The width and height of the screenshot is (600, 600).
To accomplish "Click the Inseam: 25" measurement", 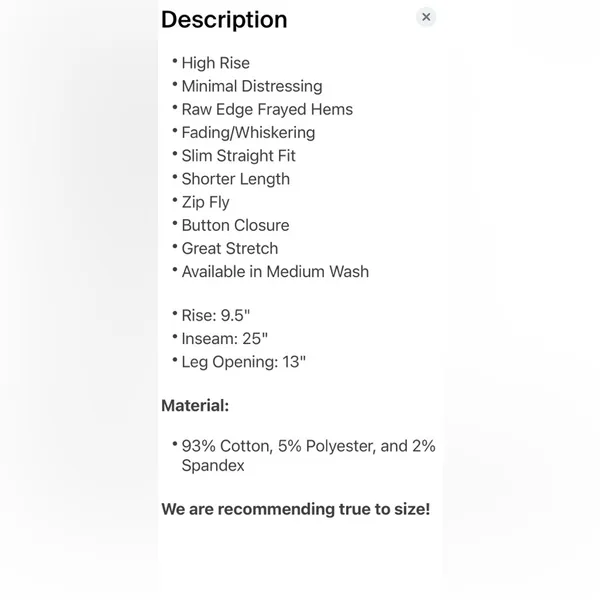I will [x=225, y=339].
